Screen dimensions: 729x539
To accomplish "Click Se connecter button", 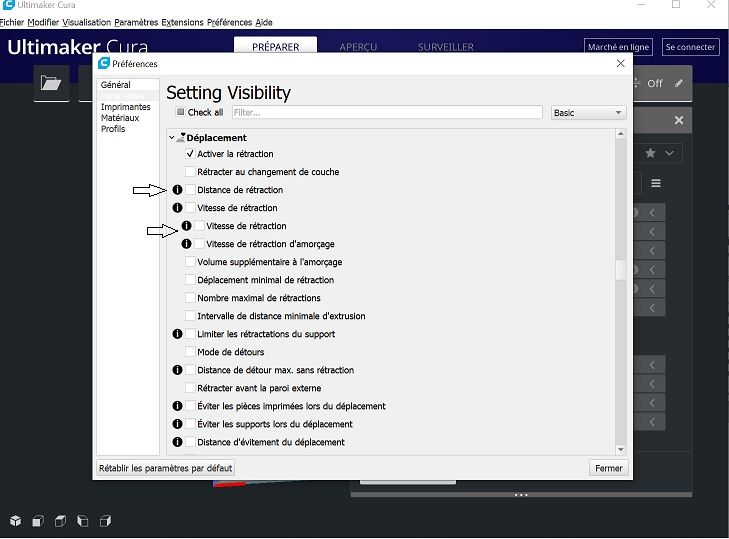I will (x=690, y=47).
